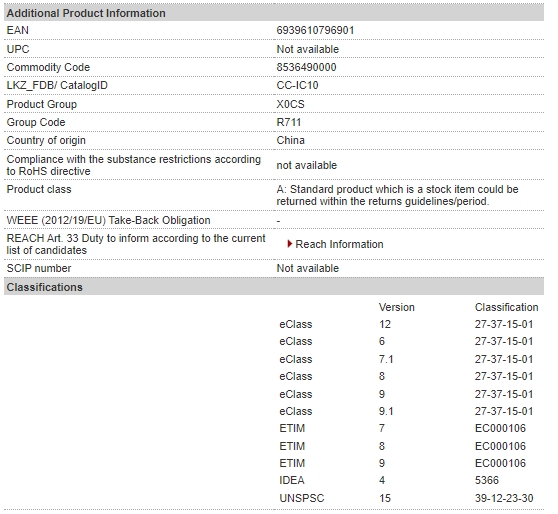558x514 pixels.
Task: Click the ETIM version 9 cell
Action: click(x=382, y=463)
